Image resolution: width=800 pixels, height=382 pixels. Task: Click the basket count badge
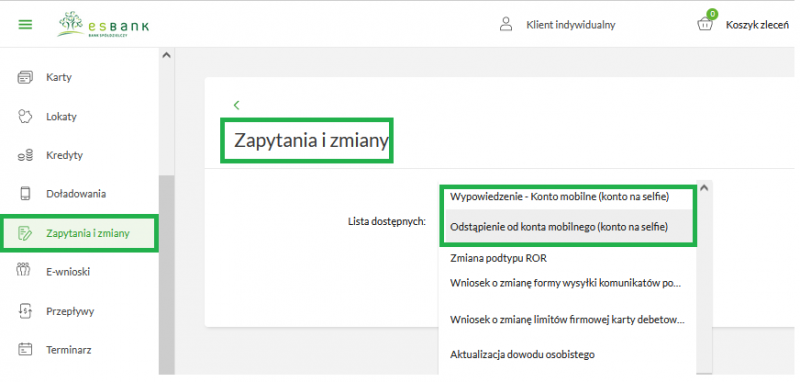point(712,14)
